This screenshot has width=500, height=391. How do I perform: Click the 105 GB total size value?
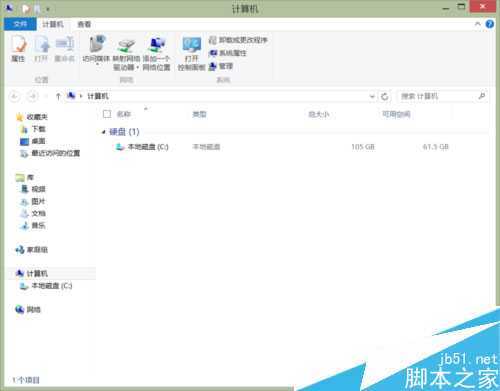(363, 147)
